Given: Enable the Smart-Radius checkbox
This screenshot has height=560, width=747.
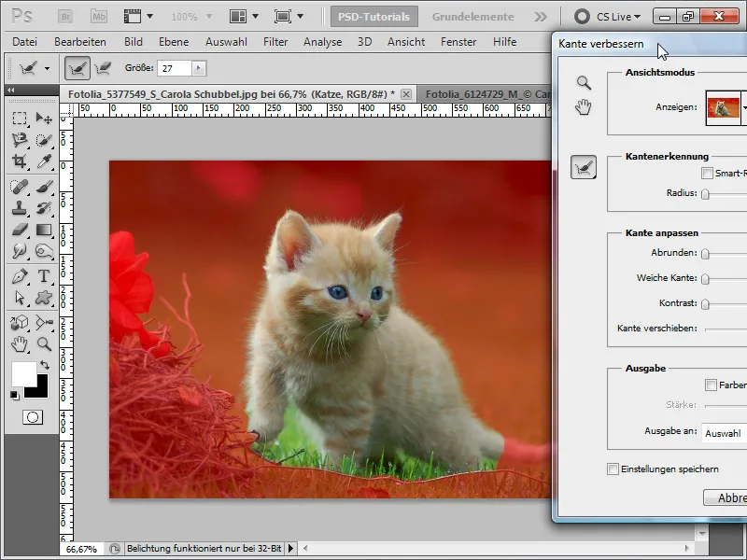Looking at the screenshot, I should click(707, 174).
